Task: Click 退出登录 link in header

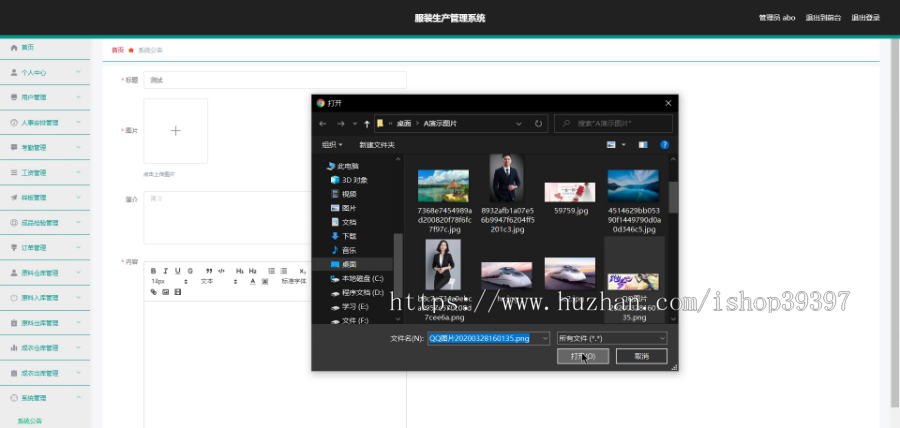Action: click(866, 18)
